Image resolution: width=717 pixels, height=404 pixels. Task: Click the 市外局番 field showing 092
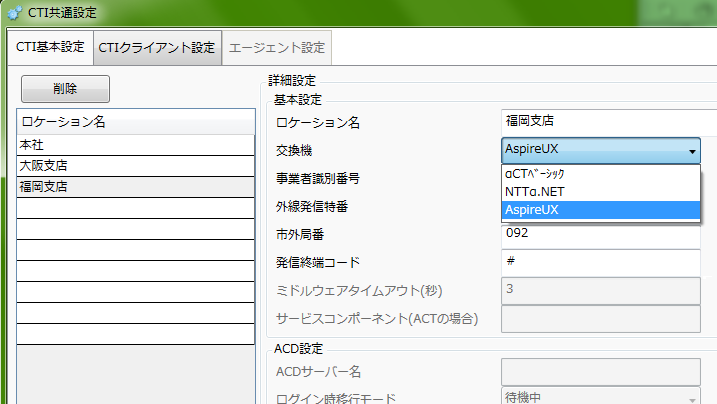tap(600, 234)
